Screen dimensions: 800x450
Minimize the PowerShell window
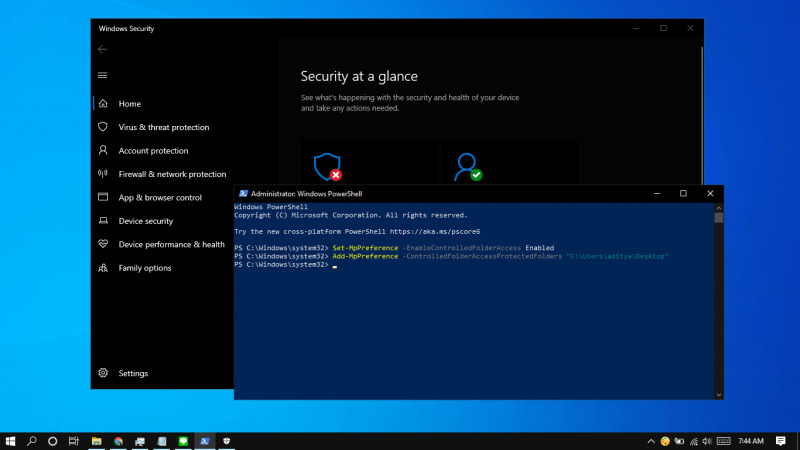point(657,193)
